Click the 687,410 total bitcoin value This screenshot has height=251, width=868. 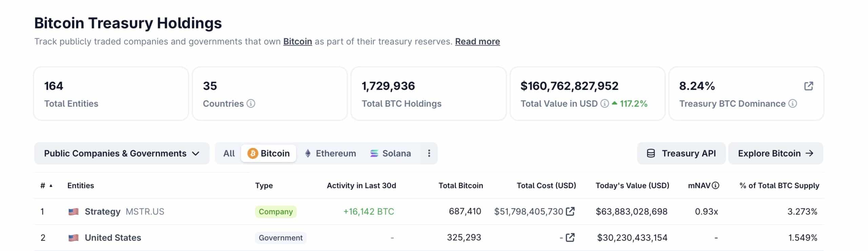[465, 211]
